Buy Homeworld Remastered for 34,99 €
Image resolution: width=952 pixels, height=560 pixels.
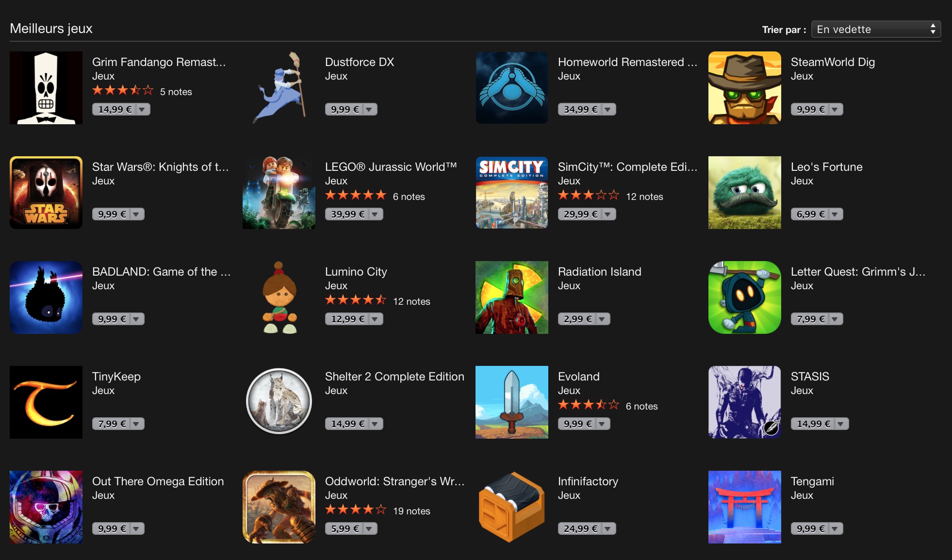coord(580,110)
